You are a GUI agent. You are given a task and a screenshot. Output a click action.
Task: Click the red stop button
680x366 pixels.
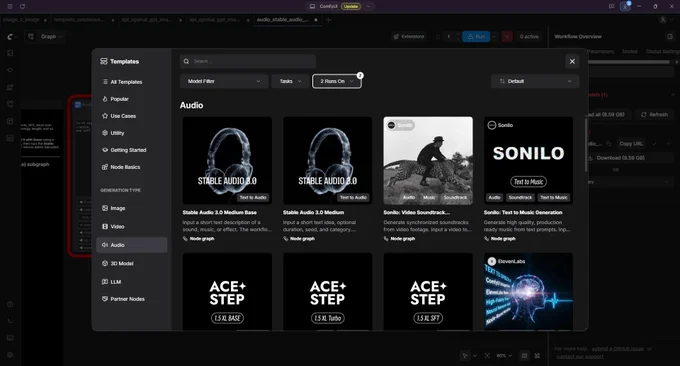click(507, 37)
